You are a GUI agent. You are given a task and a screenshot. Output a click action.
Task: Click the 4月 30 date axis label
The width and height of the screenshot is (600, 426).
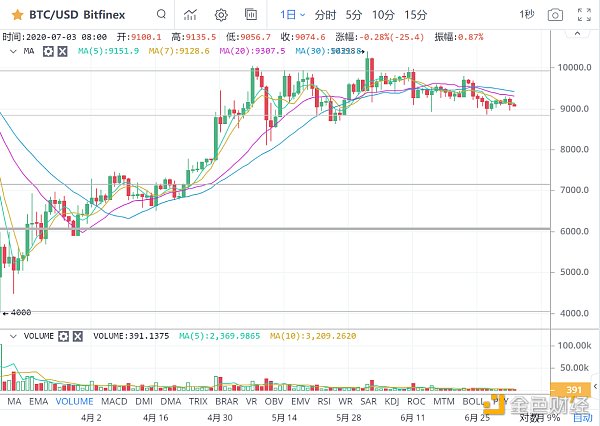click(220, 418)
